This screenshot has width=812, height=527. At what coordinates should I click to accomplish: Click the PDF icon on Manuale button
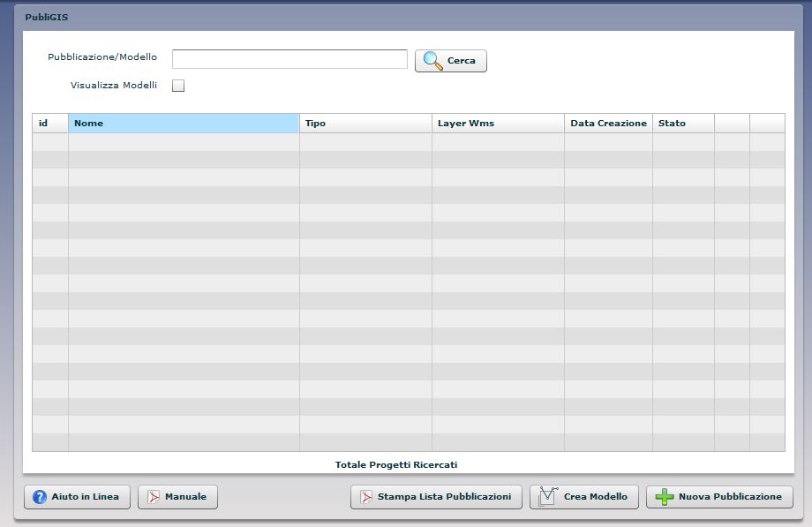154,497
